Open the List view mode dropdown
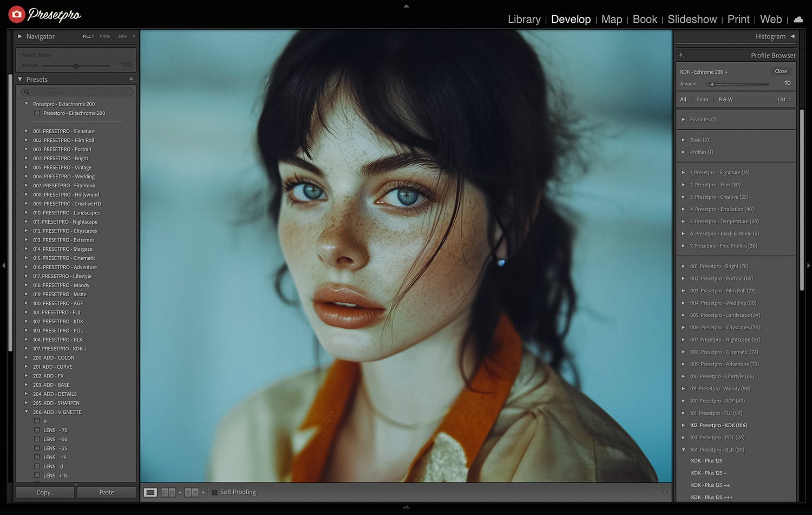812x515 pixels. 784,100
